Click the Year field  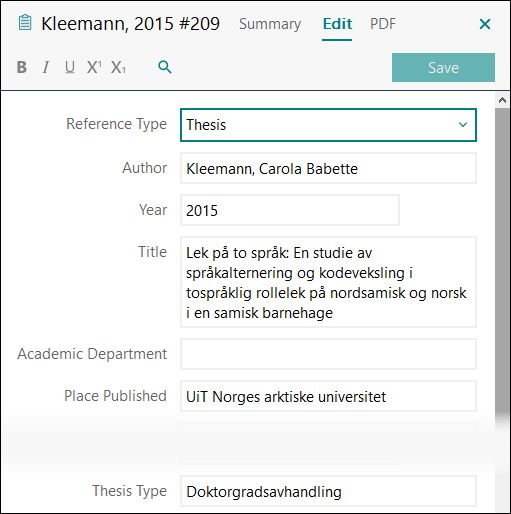tap(290, 210)
